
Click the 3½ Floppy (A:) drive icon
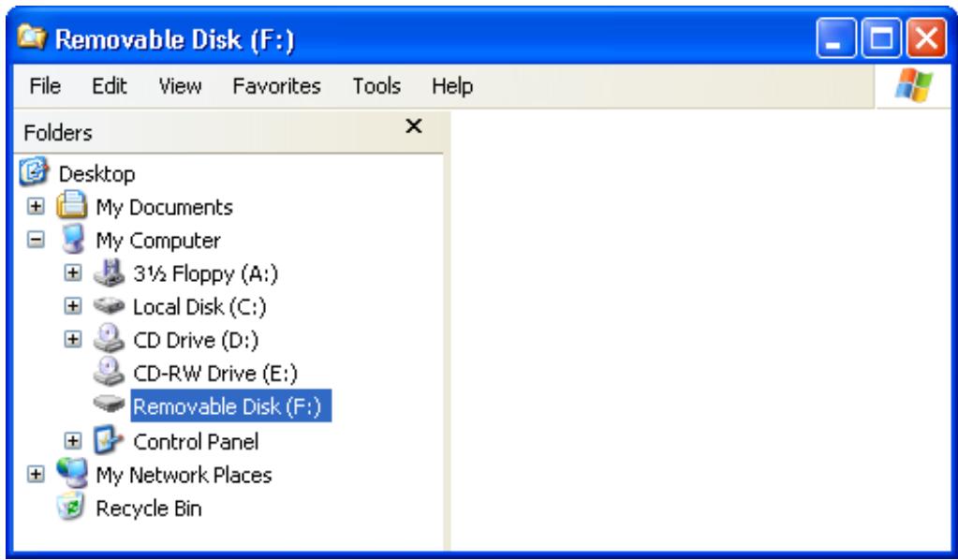click(x=111, y=273)
